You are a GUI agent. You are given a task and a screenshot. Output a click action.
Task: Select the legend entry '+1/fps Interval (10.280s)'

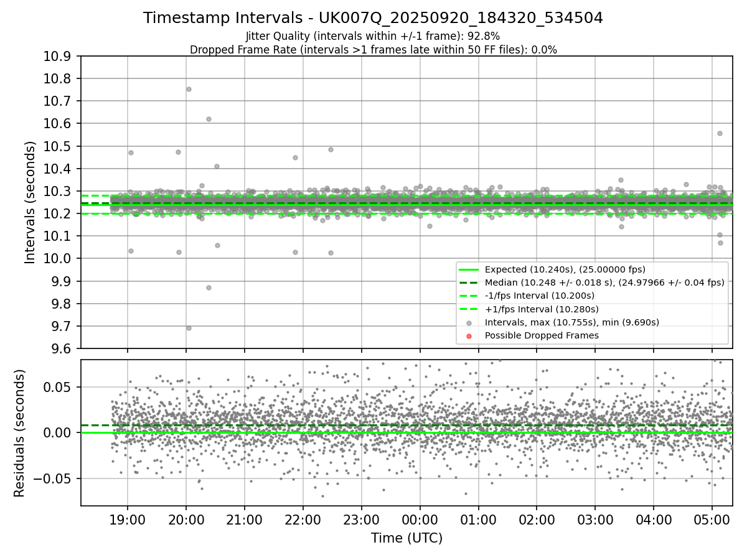[x=542, y=309]
